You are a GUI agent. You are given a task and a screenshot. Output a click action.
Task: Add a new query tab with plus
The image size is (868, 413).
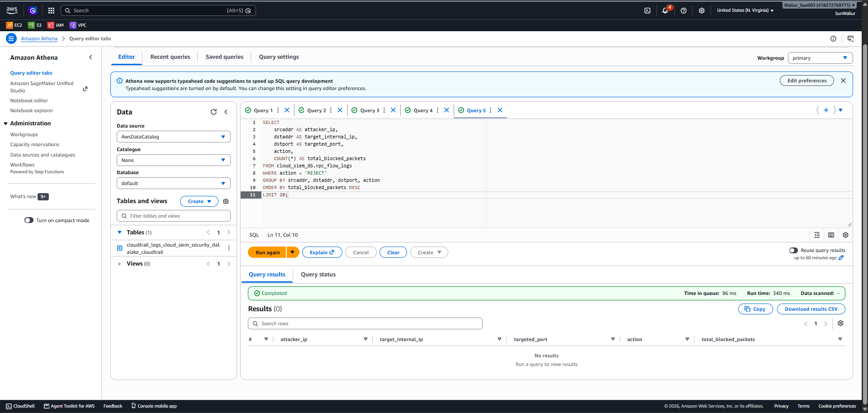[x=826, y=110]
